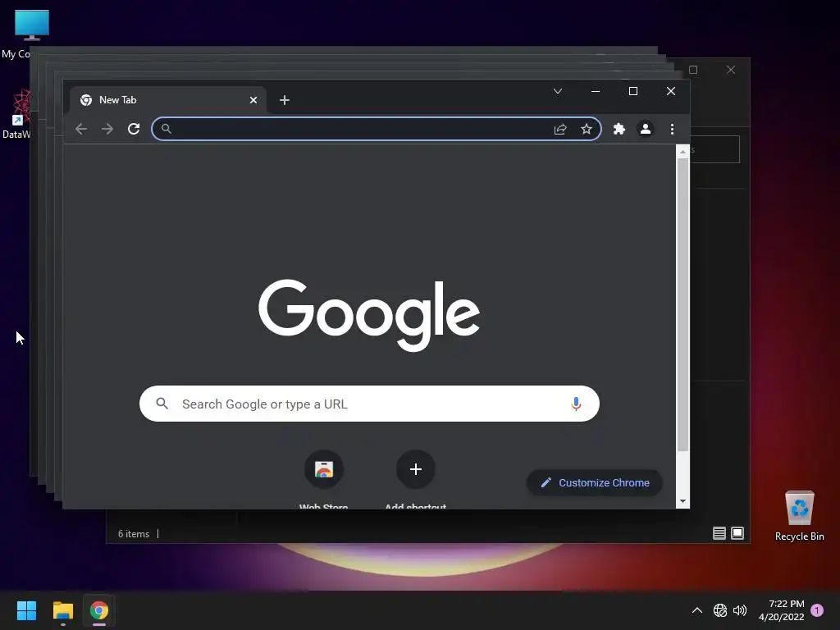The width and height of the screenshot is (840, 630).
Task: Open the Chrome profile avatar
Action: (x=646, y=129)
